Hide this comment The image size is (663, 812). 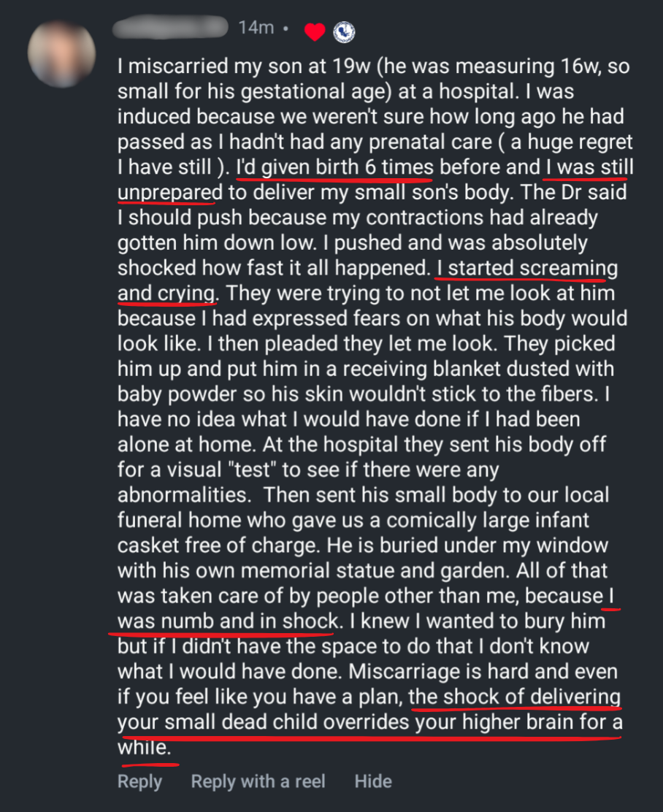click(x=373, y=781)
